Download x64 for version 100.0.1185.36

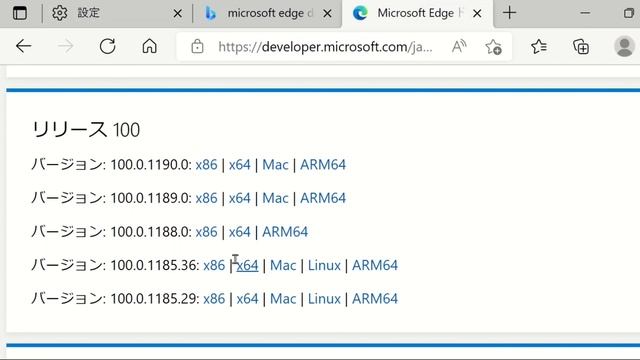247,265
